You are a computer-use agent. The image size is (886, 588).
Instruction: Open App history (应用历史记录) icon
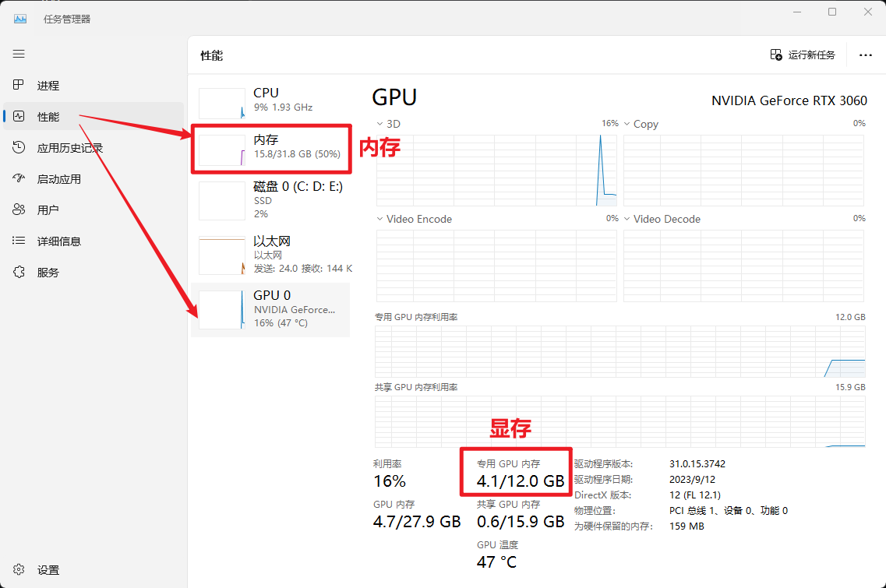19,147
